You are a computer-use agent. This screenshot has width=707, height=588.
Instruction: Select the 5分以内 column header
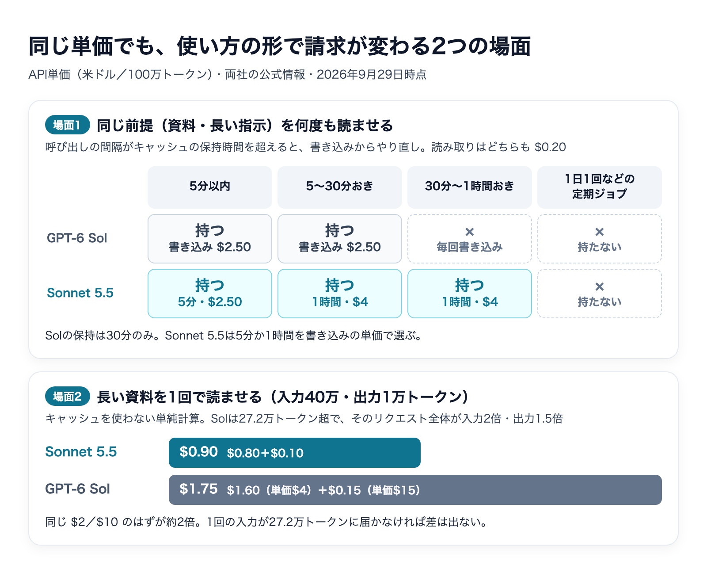[210, 187]
